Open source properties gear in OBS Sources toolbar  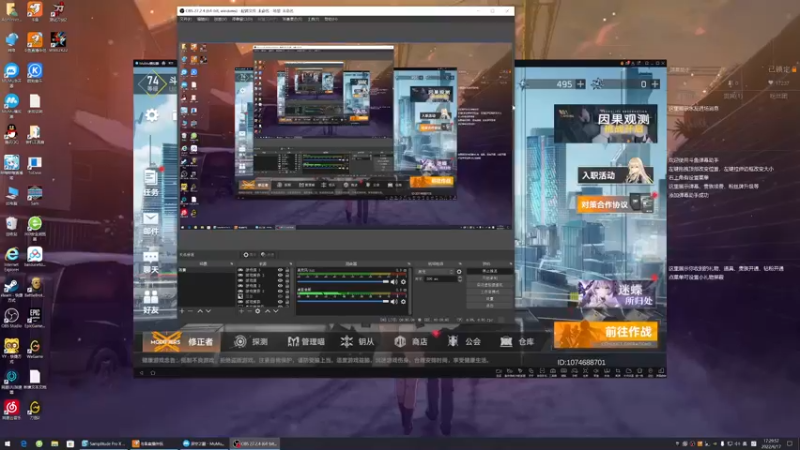(258, 311)
